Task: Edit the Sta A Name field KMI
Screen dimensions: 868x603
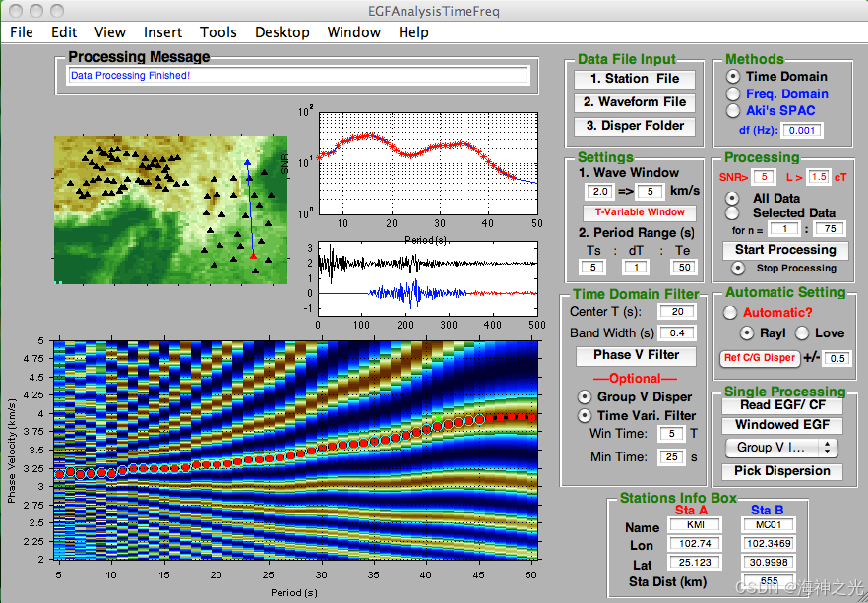Action: pos(695,525)
